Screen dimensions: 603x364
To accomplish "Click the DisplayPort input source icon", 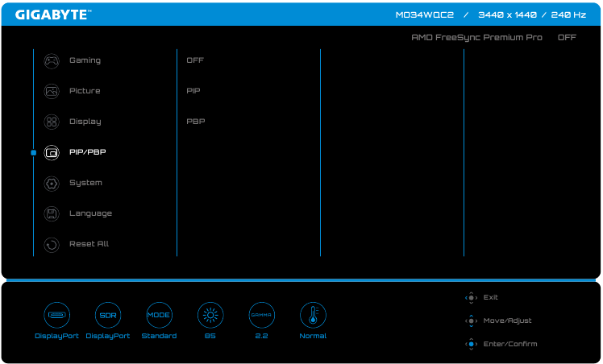I will [x=56, y=315].
